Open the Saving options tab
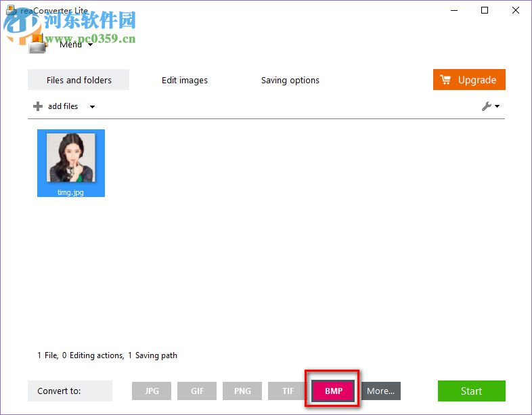This screenshot has width=532, height=415. tap(290, 80)
